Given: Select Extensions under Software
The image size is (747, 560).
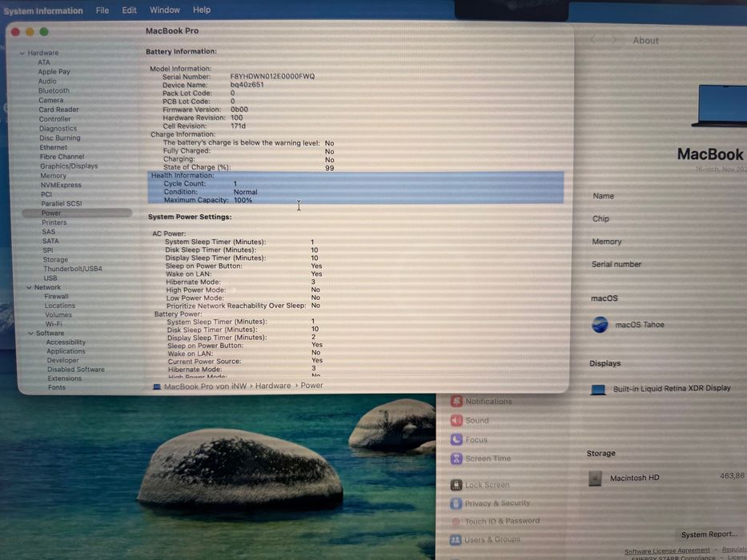Looking at the screenshot, I should (x=64, y=378).
